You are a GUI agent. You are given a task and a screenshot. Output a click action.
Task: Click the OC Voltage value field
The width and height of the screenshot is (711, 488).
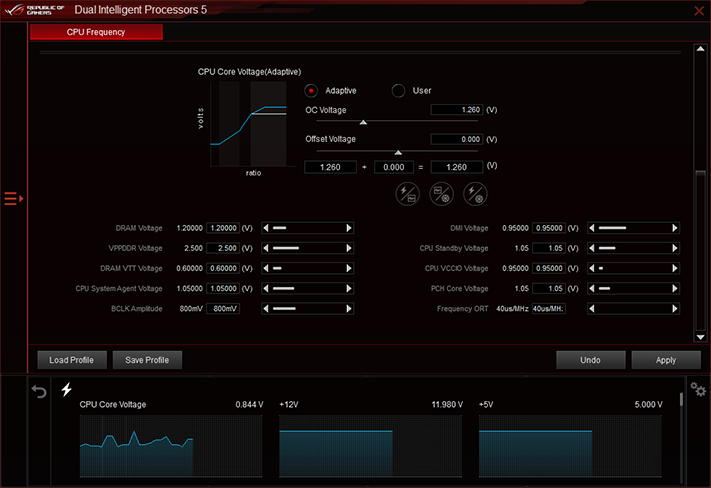click(457, 110)
